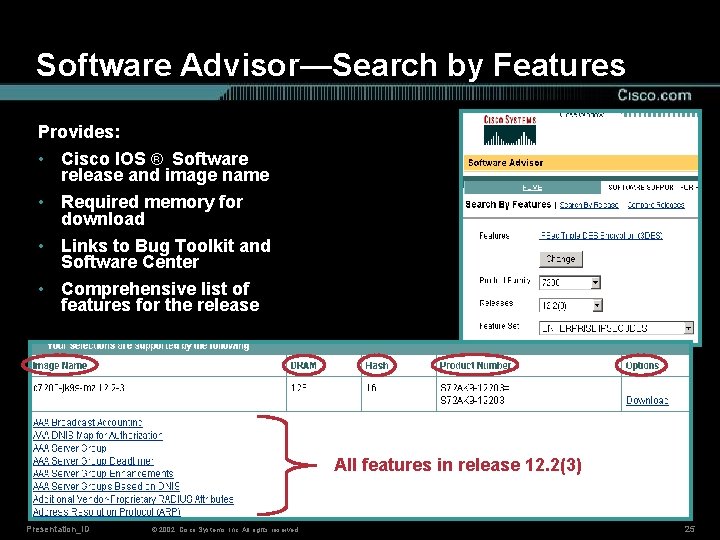
Task: Open AAA Server Group Enhancements link
Action: coord(103,473)
